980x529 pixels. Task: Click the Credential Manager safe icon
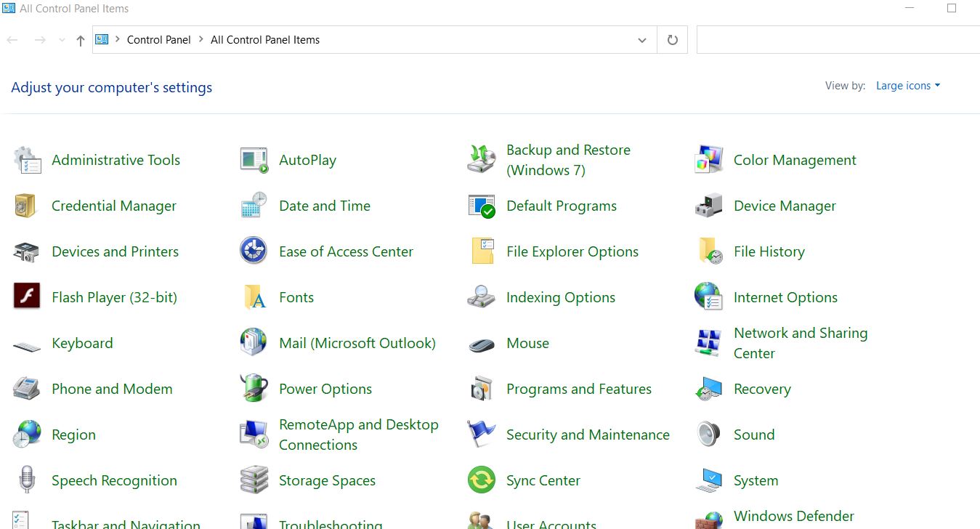(25, 206)
